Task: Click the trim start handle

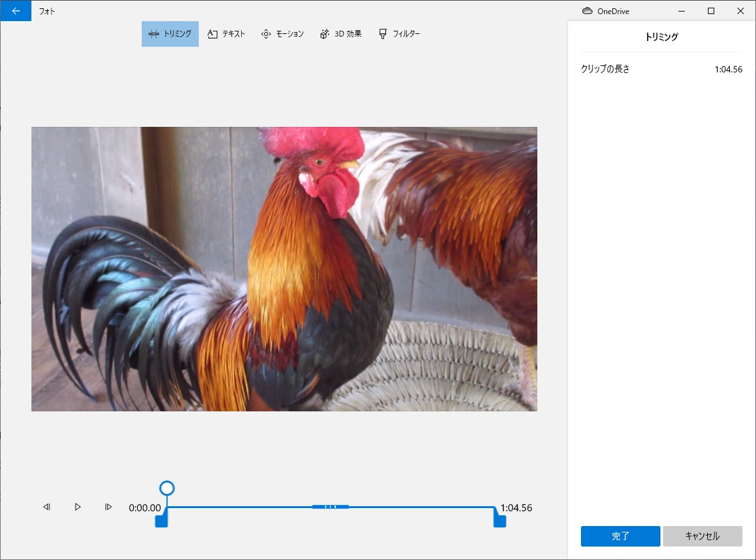Action: coord(161,520)
